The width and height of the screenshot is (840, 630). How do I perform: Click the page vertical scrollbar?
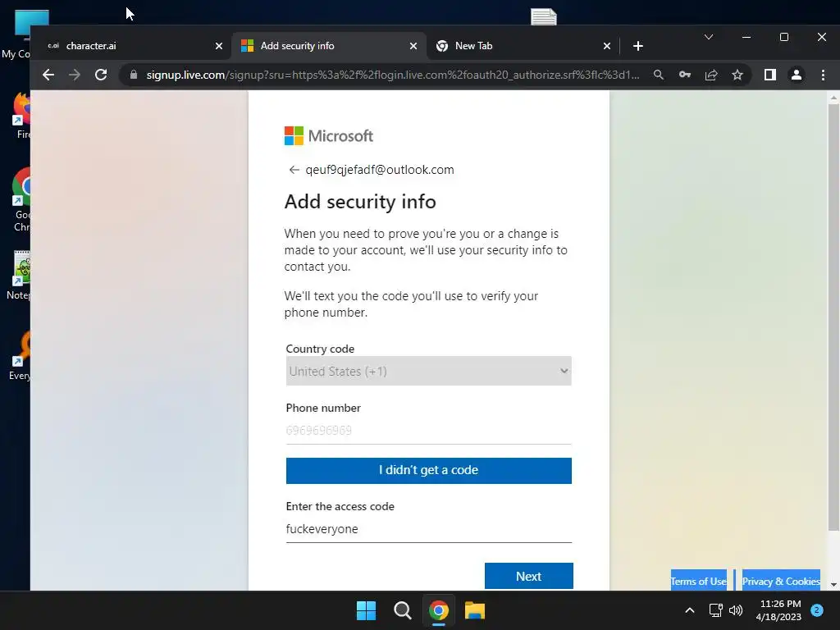(x=833, y=317)
